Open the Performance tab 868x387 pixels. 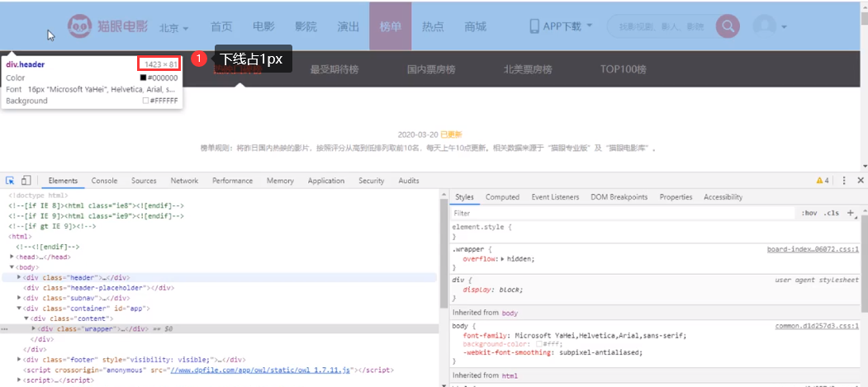click(x=233, y=181)
